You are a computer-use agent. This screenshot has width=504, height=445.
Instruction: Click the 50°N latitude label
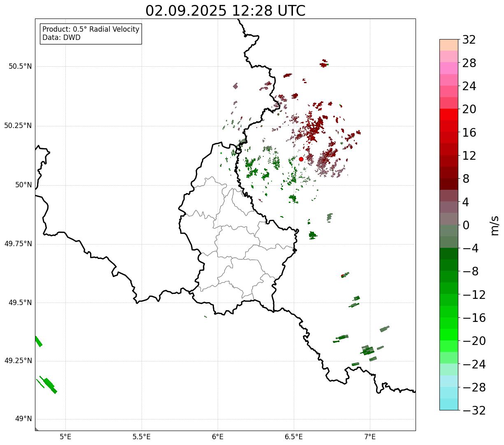[24, 185]
